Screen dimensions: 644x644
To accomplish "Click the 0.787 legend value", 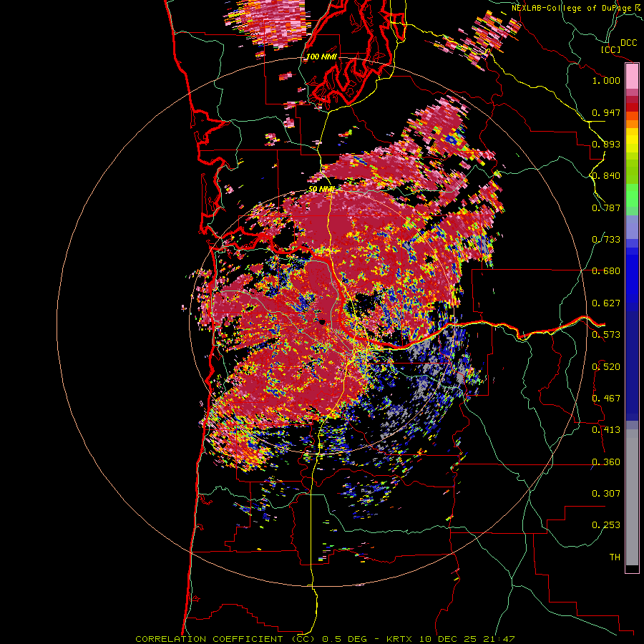I will click(x=606, y=208).
